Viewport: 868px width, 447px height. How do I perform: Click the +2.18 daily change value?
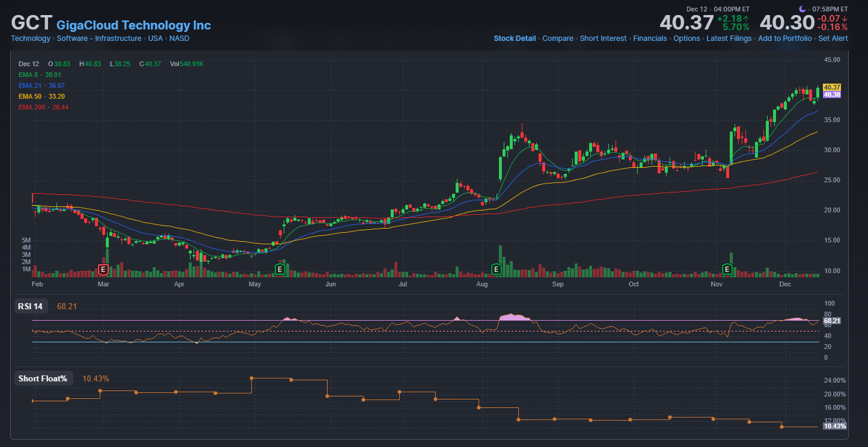coord(733,19)
